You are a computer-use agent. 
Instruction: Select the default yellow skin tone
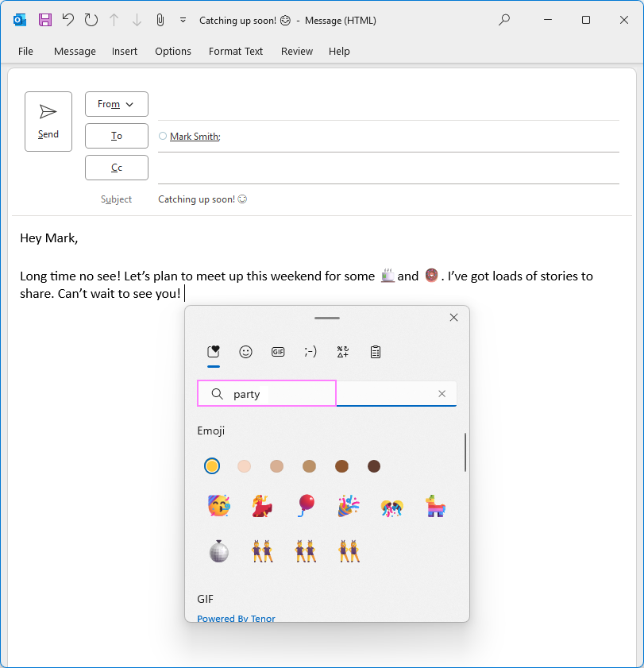point(212,465)
